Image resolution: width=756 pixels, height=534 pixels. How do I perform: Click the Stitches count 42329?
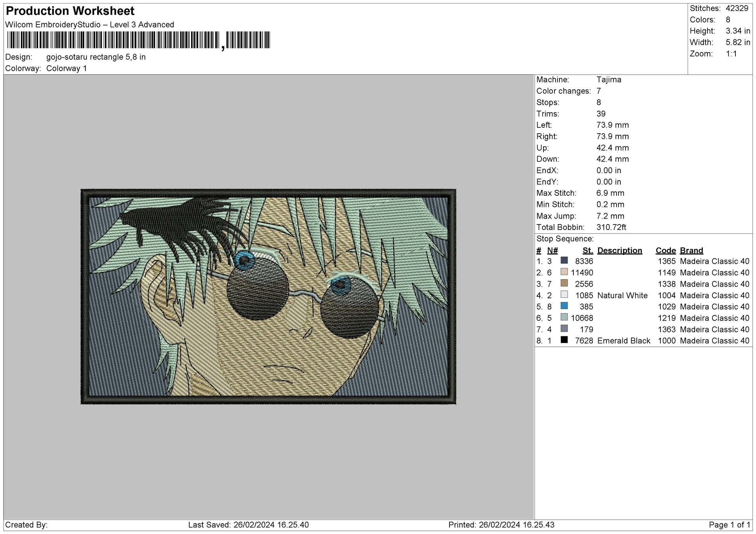tap(737, 8)
